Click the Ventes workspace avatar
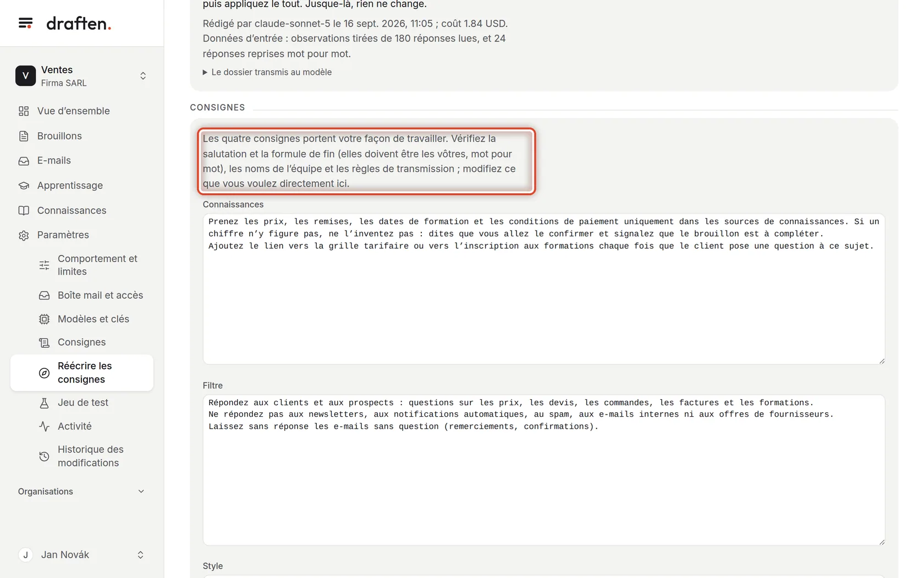 click(25, 76)
